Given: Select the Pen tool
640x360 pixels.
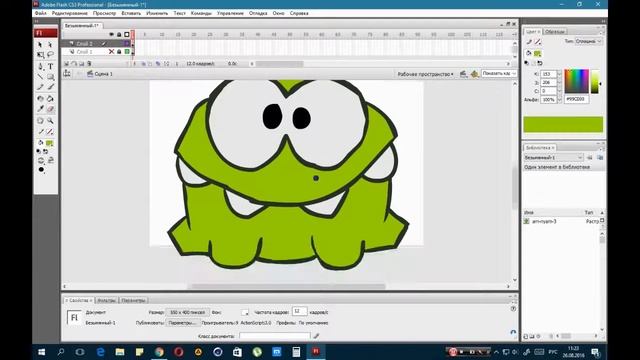Looking at the screenshot, I should (x=40, y=66).
